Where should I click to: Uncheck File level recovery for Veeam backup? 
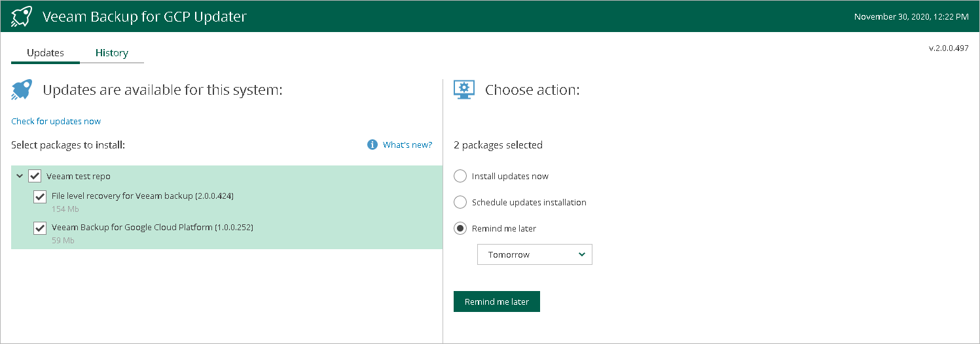pos(40,196)
